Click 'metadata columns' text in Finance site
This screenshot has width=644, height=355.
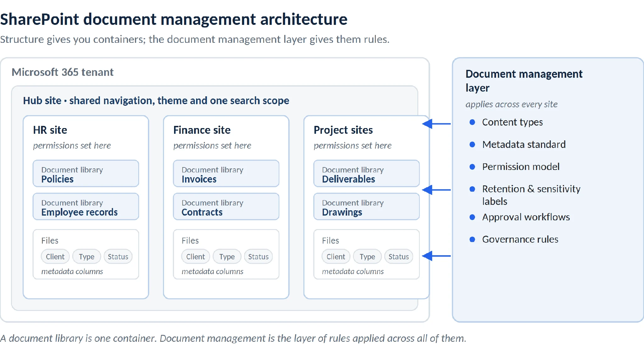(212, 271)
